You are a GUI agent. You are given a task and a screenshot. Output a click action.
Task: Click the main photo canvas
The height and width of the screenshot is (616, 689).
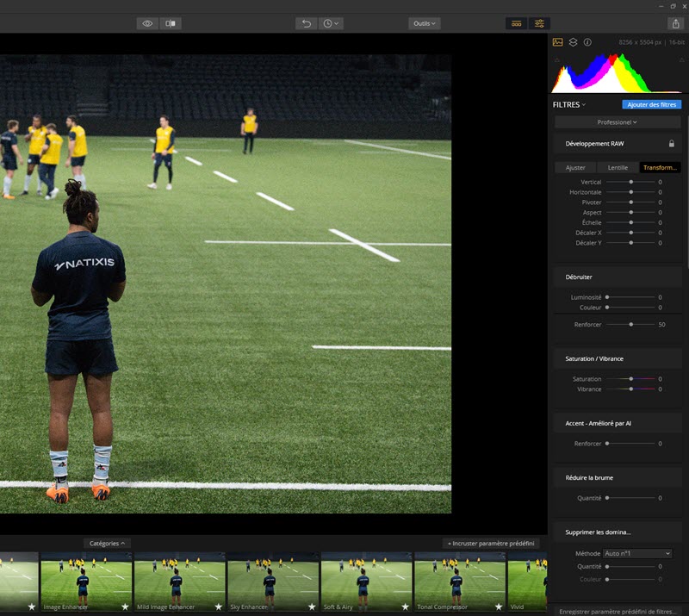226,283
